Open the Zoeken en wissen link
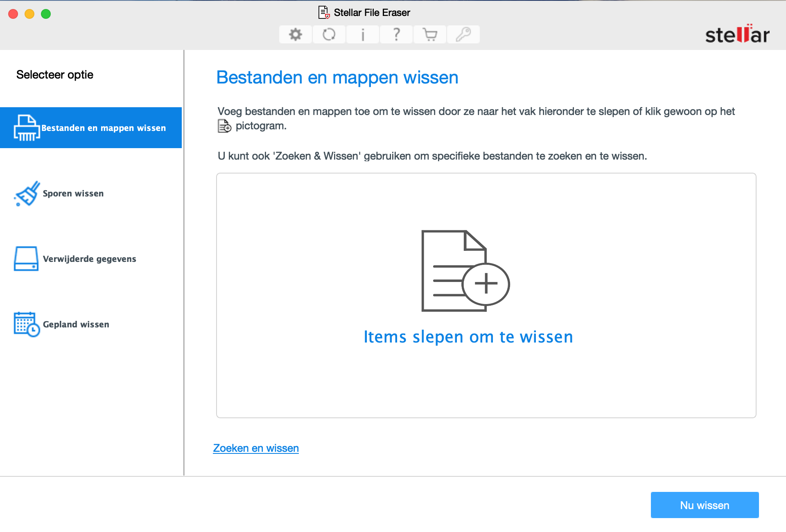 point(256,448)
